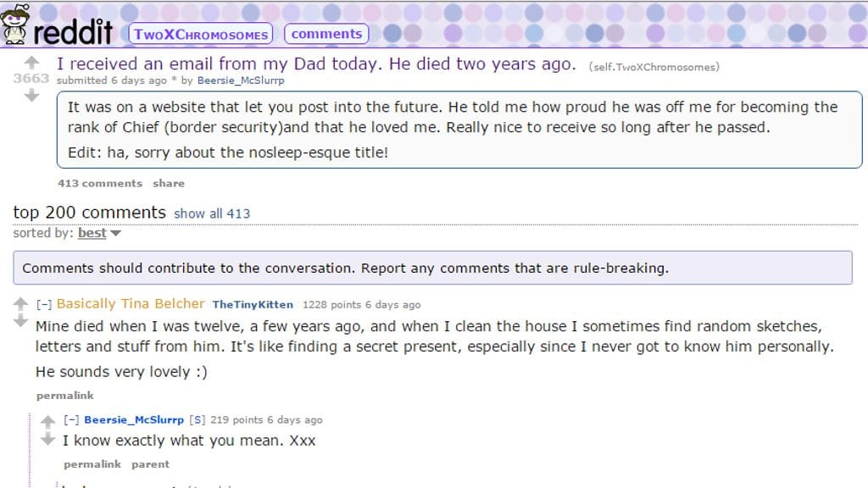
Task: Share the post
Action: (168, 183)
